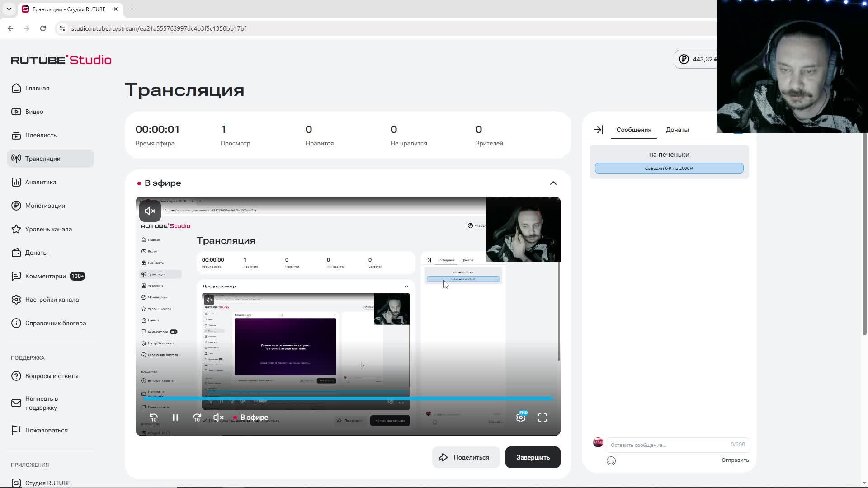Viewport: 868px width, 488px height.
Task: Click the 00:00:01 Время эфира value
Action: [x=157, y=129]
